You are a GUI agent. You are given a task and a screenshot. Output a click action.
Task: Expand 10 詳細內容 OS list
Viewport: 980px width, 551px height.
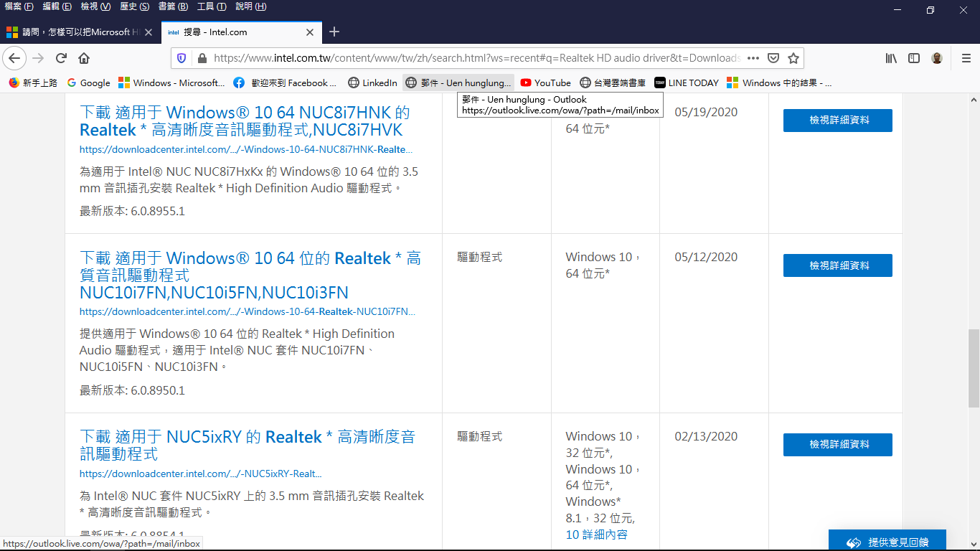tap(596, 534)
